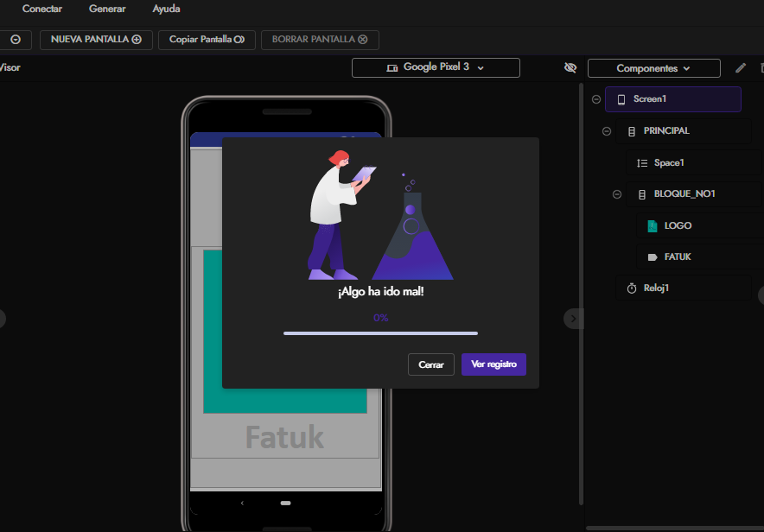Click the NUEVA PANTALLA button
The width and height of the screenshot is (764, 532).
[x=96, y=40]
